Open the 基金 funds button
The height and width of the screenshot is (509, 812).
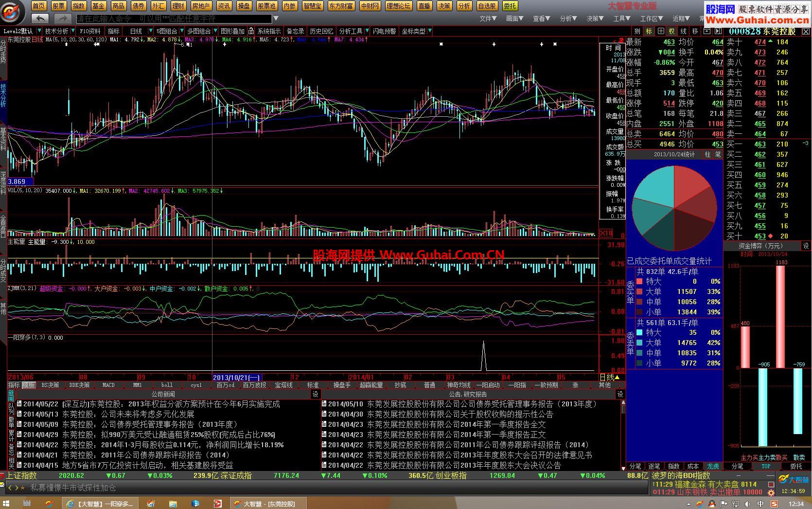[x=99, y=6]
